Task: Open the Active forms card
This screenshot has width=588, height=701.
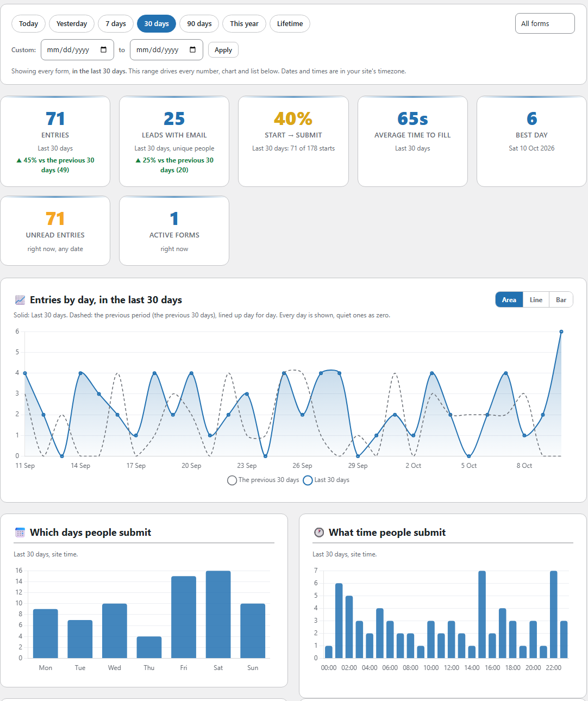Action: [x=174, y=231]
